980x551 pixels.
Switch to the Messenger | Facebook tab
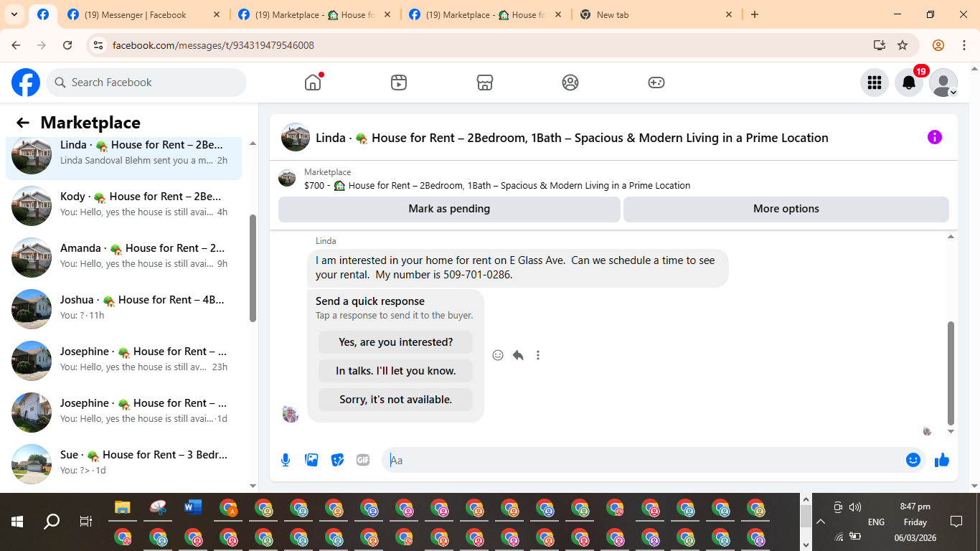[143, 14]
